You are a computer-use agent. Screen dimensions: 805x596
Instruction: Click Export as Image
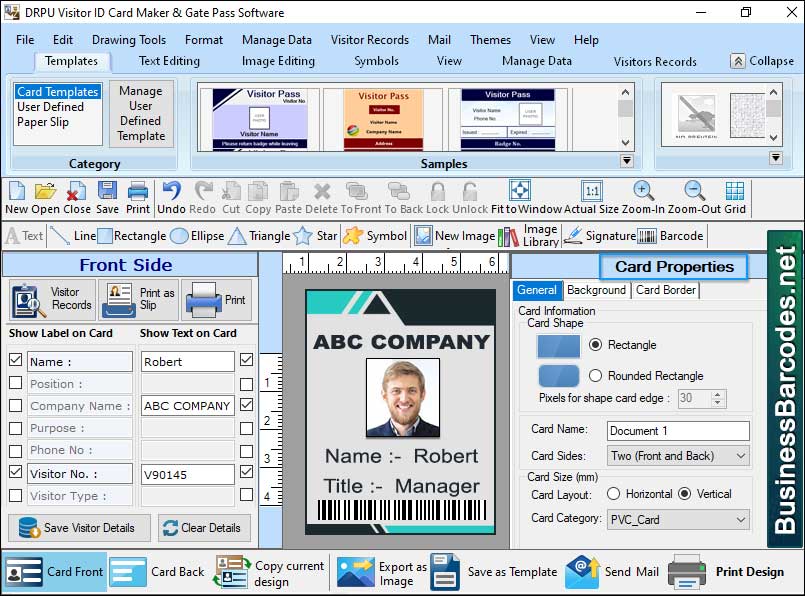[382, 573]
